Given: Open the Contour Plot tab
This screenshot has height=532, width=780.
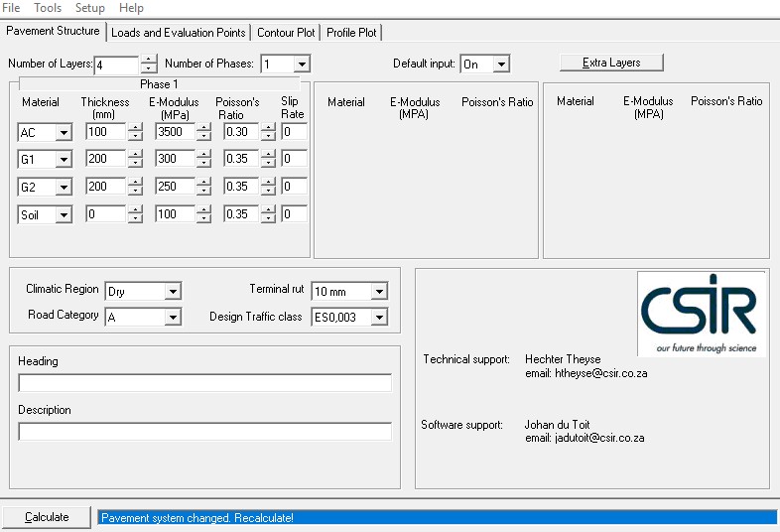Looking at the screenshot, I should click(x=286, y=33).
